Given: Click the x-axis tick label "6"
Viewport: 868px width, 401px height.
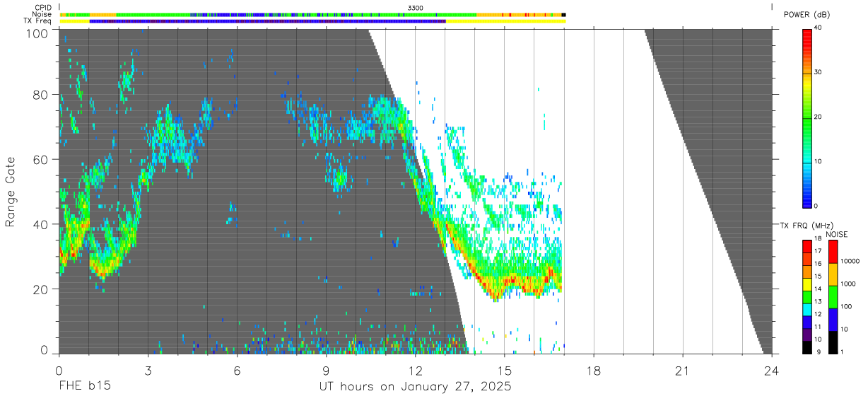Looking at the screenshot, I should click(237, 370).
